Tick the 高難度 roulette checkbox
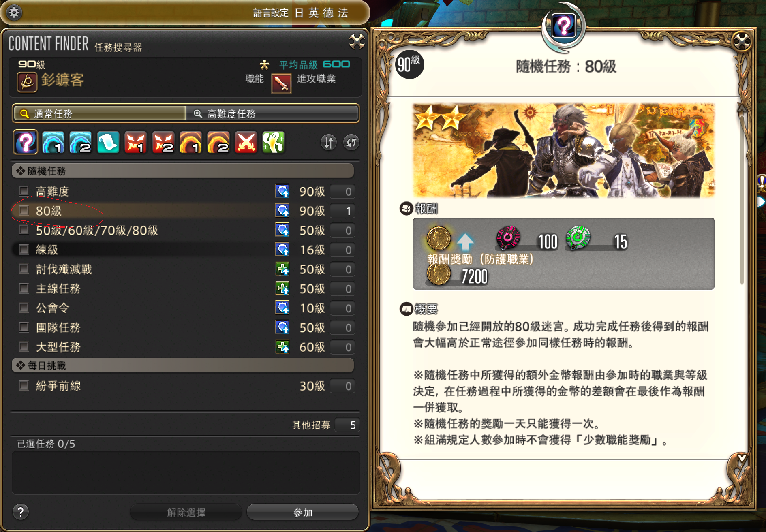 (24, 191)
